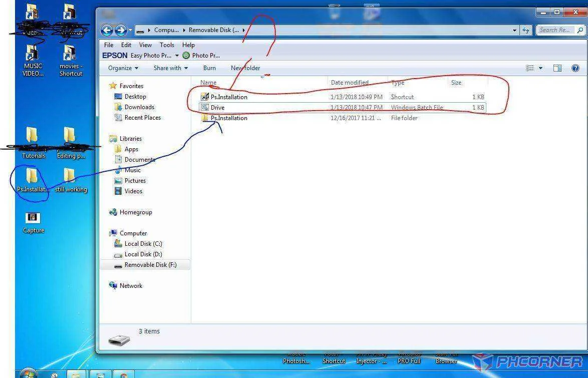Click the Back navigation arrow in Explorer
Viewport: 588px width, 378px height.
coord(107,30)
